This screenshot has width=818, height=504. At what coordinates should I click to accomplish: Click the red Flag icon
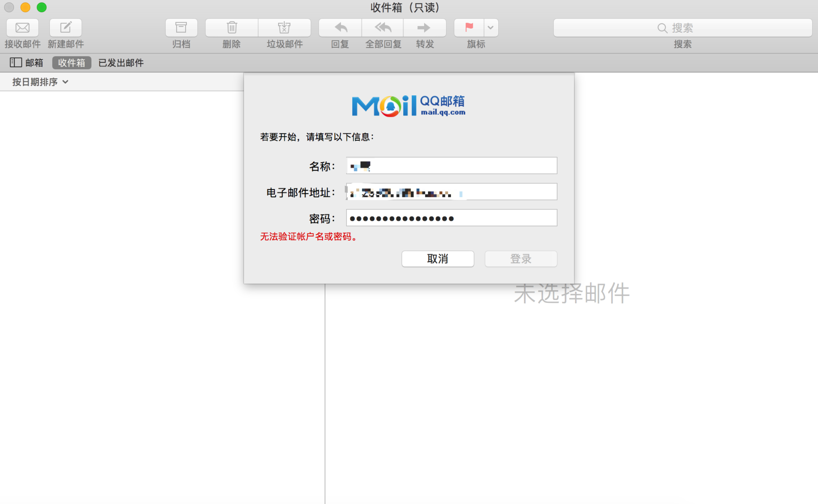click(469, 28)
